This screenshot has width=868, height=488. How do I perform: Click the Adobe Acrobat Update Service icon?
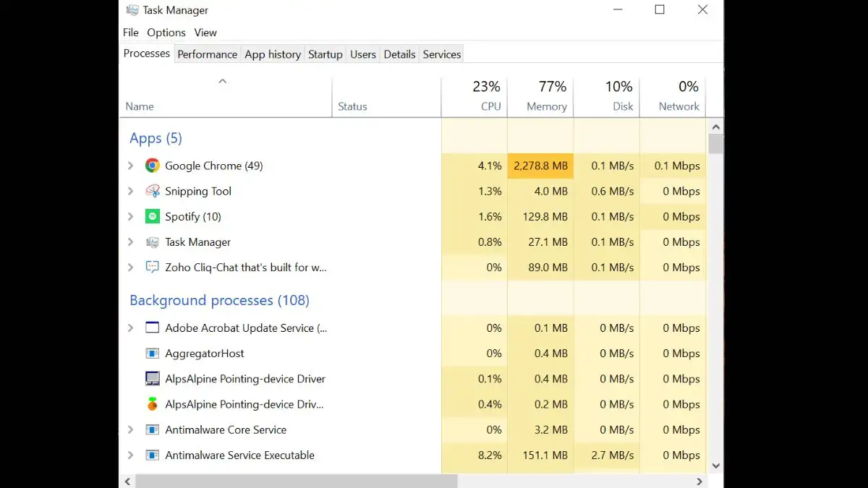pyautogui.click(x=152, y=328)
